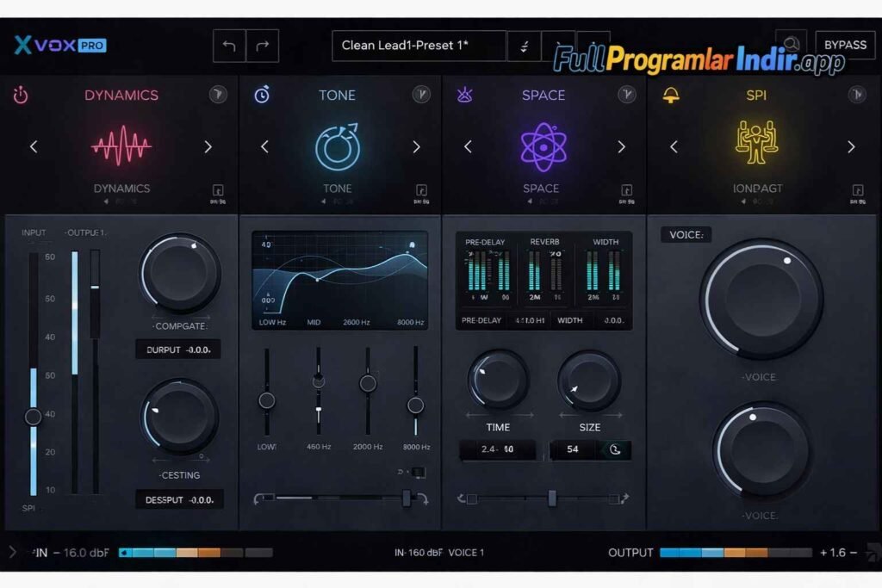Toggle the BYPASS button
This screenshot has width=882, height=588.
coord(845,45)
